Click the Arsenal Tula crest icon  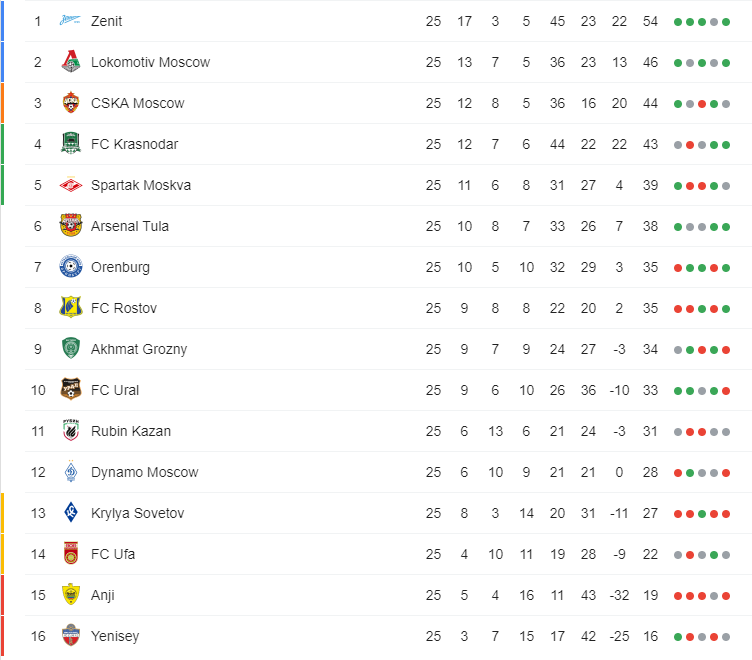[x=70, y=225]
